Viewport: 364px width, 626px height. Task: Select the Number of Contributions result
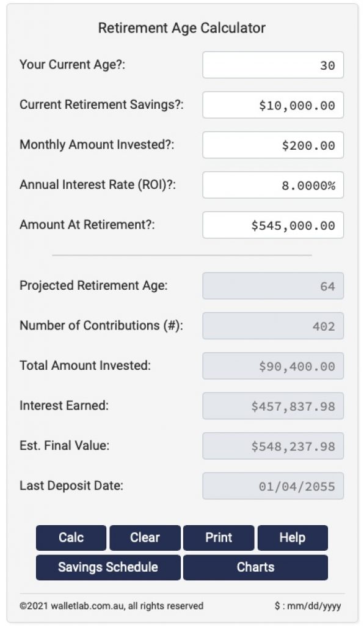273,326
